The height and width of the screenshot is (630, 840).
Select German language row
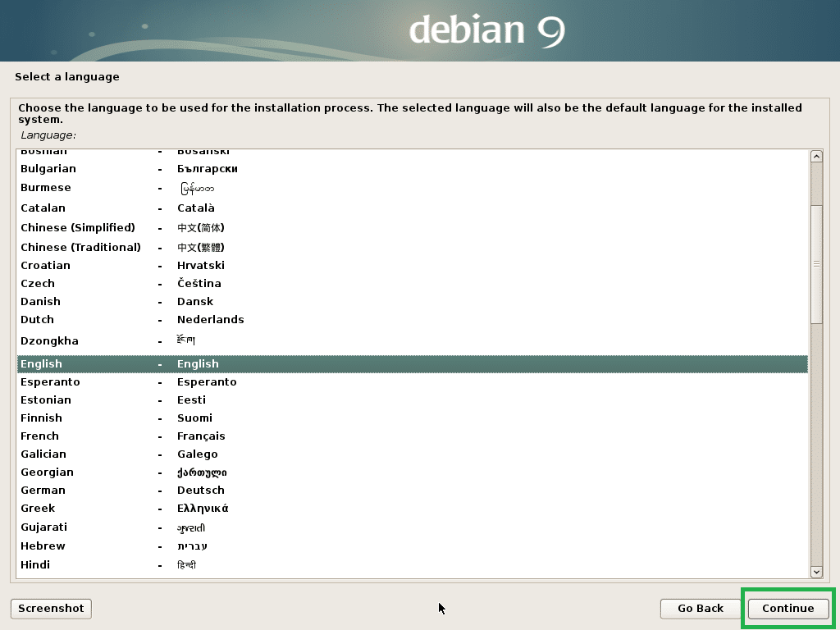point(413,491)
